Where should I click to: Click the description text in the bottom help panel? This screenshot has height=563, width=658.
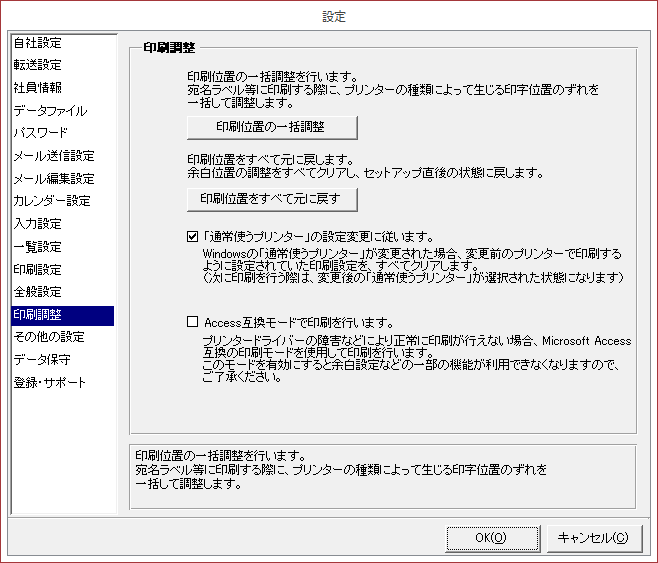pos(341,470)
